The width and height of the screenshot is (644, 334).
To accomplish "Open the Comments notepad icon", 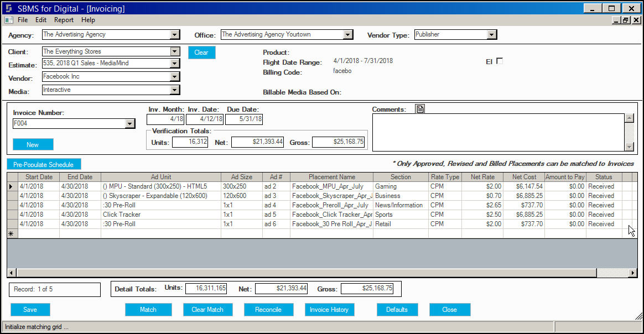I will click(420, 109).
